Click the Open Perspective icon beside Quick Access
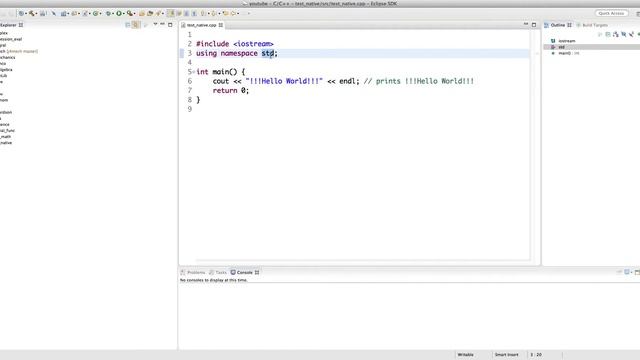 (x=638, y=13)
